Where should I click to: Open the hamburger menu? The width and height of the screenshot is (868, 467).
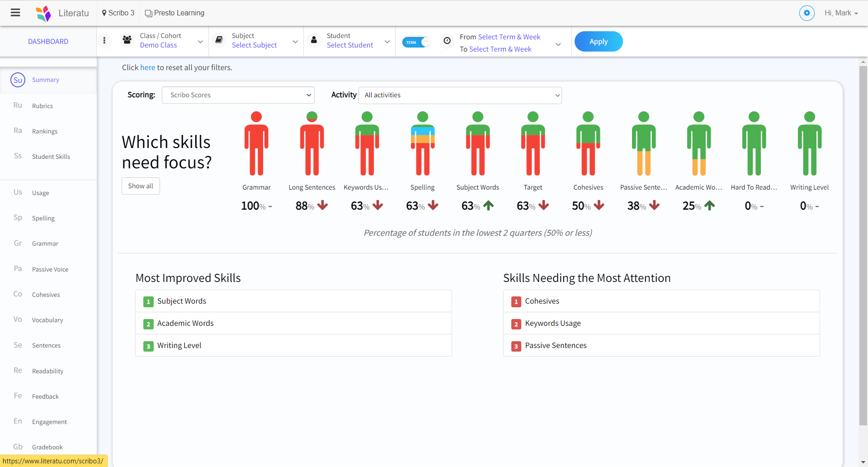(x=15, y=13)
